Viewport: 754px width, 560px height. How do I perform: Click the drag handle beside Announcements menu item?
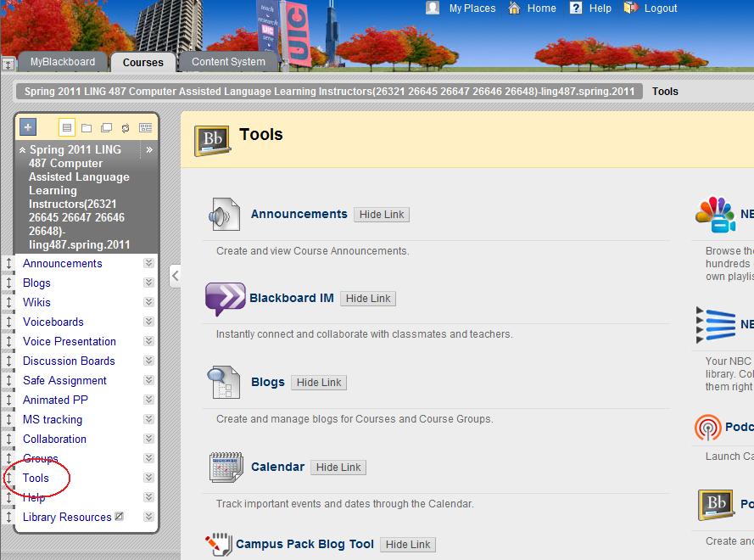point(8,263)
